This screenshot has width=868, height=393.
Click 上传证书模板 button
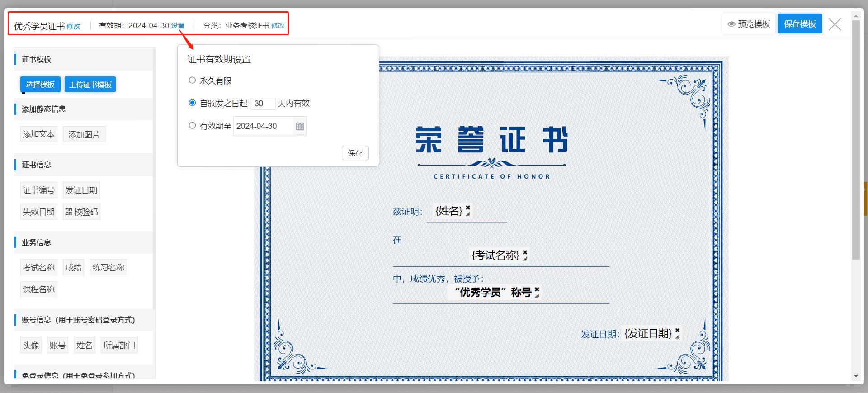tap(90, 85)
